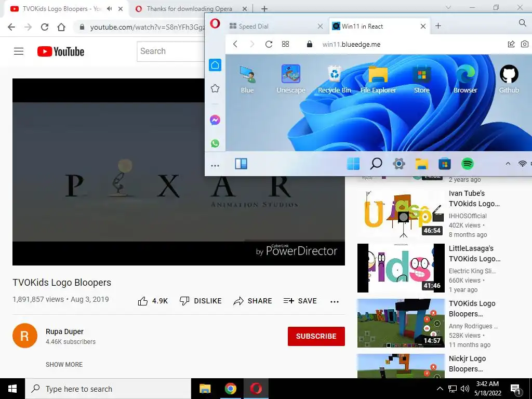Click Opera snapshot camera icon

(x=525, y=44)
